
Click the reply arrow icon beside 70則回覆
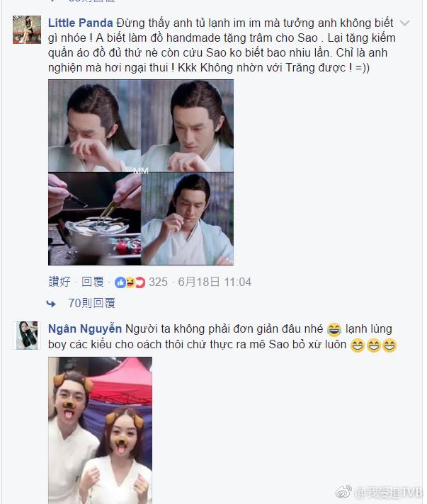[x=51, y=304]
